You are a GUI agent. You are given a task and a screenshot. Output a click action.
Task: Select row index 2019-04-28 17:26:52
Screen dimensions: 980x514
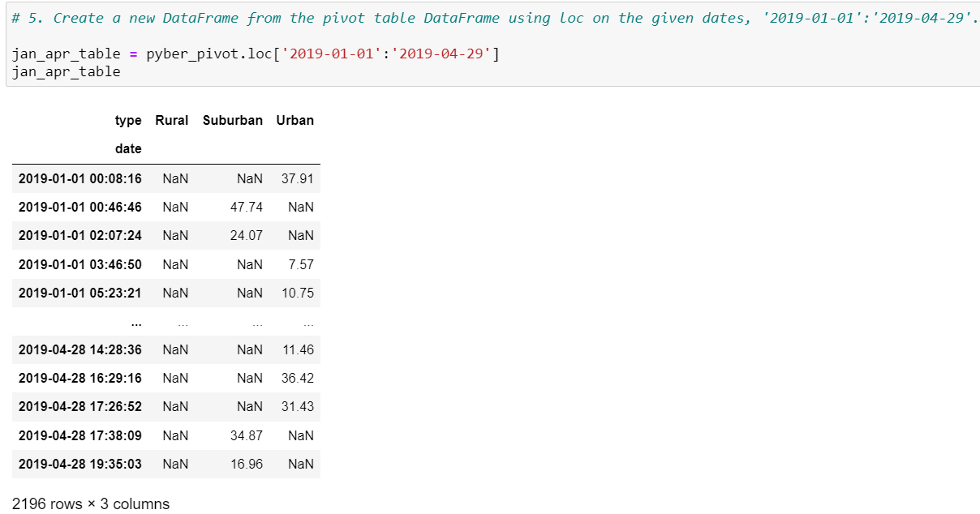[80, 406]
